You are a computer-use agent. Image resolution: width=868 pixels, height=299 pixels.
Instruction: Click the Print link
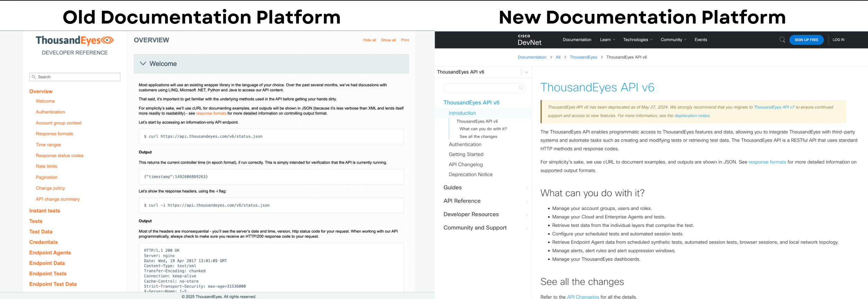tap(405, 40)
